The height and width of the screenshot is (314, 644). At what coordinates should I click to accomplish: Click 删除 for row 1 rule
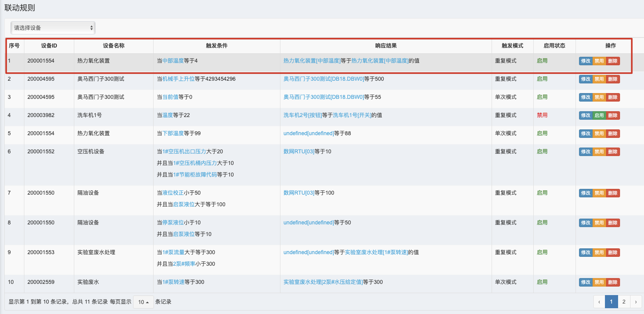tap(613, 61)
